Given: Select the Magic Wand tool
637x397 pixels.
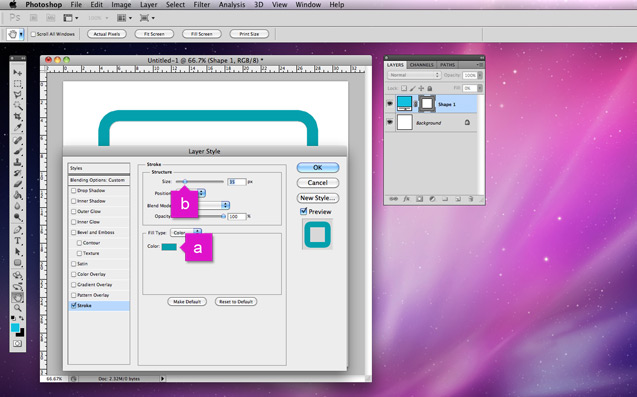Looking at the screenshot, I should pyautogui.click(x=17, y=106).
